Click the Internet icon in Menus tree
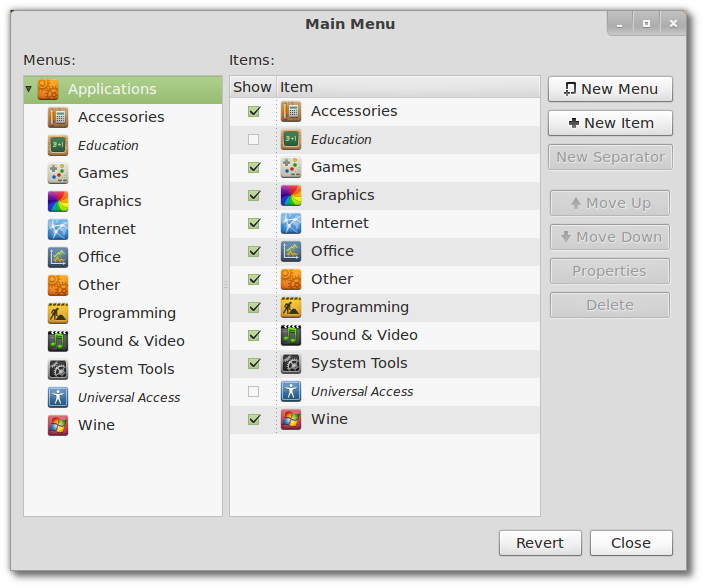 point(58,229)
